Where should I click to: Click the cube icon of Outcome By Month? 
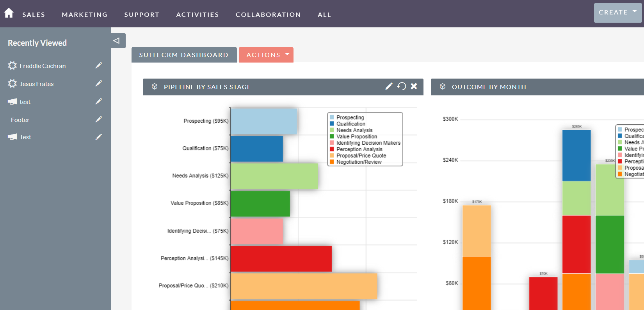coord(443,87)
